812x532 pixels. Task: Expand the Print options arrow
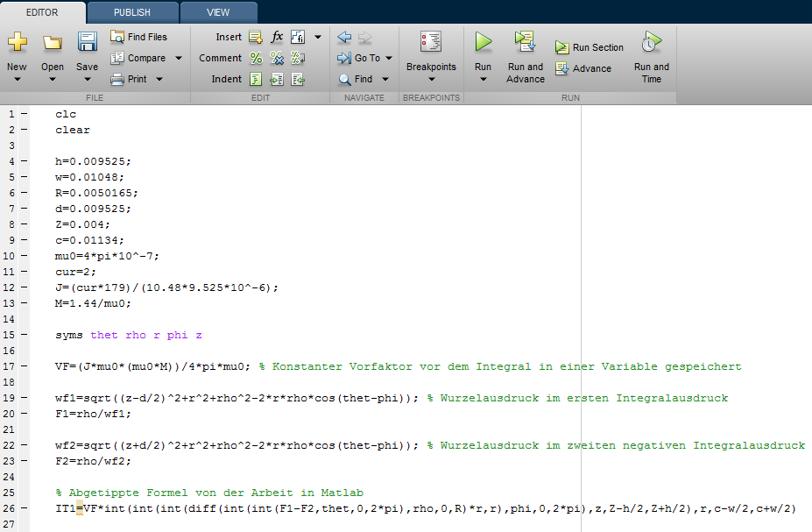pos(159,79)
